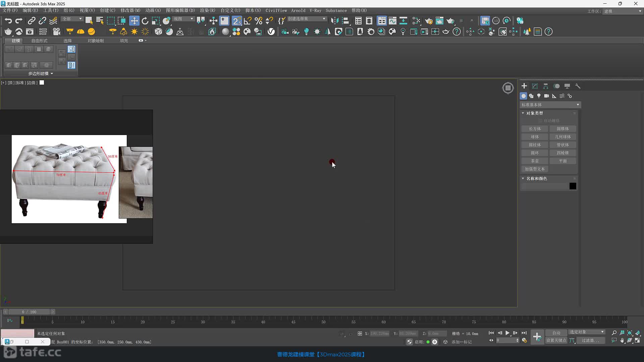Click the 球体 sphere button
Image resolution: width=644 pixels, height=362 pixels.
[x=535, y=137]
